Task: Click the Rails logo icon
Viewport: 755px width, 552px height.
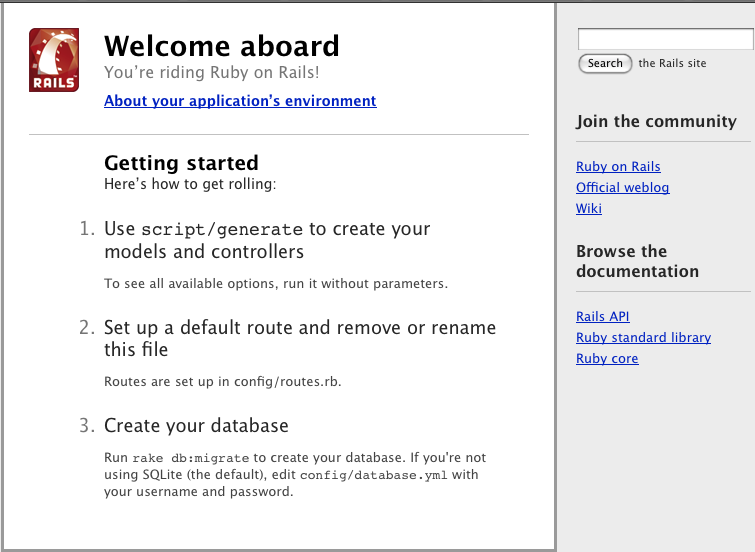Action: [x=54, y=60]
